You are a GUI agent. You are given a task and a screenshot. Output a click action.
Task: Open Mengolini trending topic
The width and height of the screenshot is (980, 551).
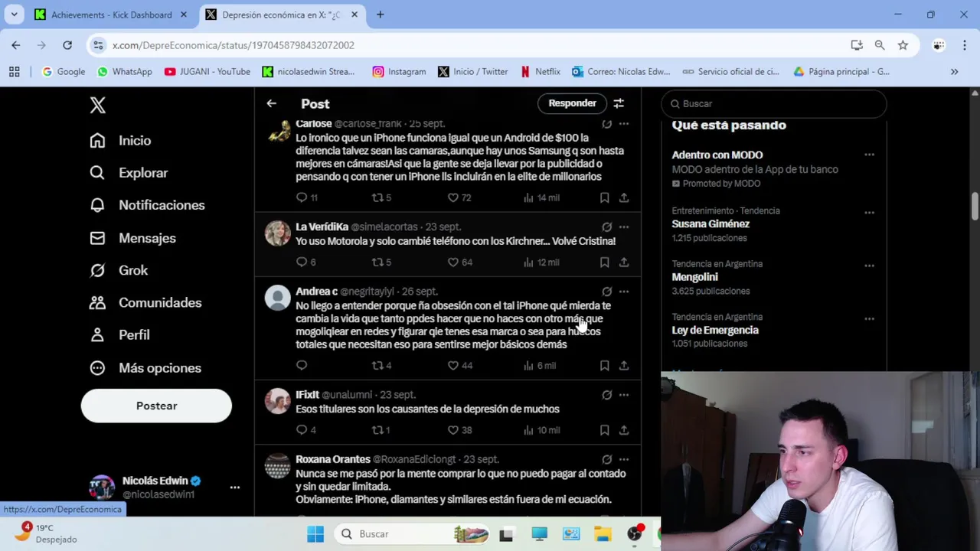[694, 277]
